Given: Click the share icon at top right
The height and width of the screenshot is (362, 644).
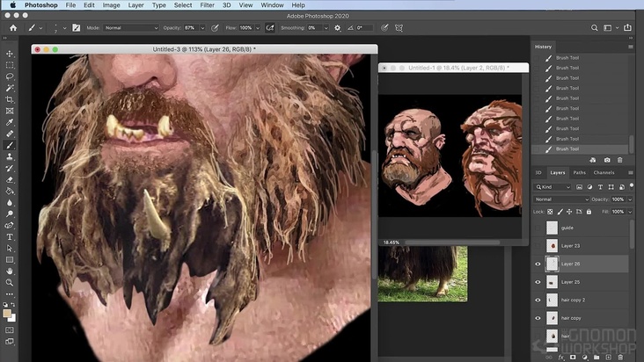Looking at the screenshot, I should [627, 27].
